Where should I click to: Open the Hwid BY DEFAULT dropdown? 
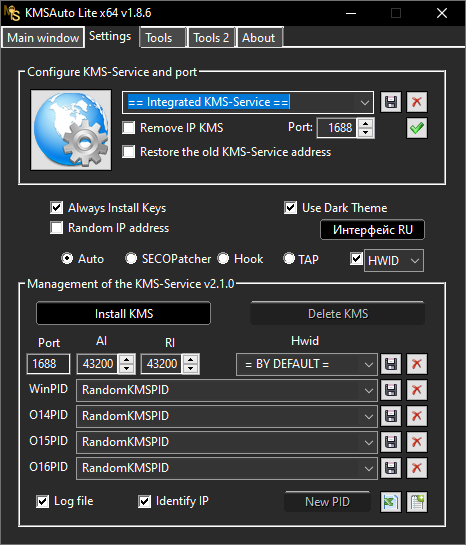[x=369, y=365]
